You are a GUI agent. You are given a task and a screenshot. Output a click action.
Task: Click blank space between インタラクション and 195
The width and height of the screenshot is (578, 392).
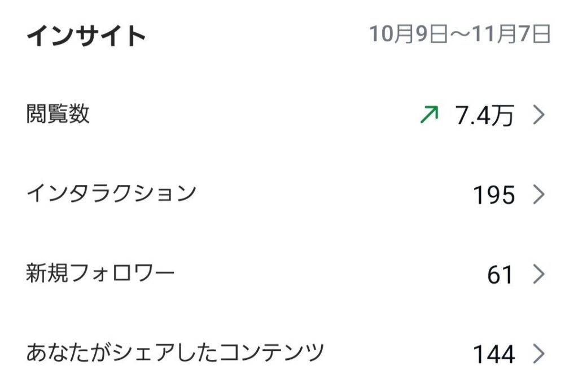pyautogui.click(x=333, y=195)
